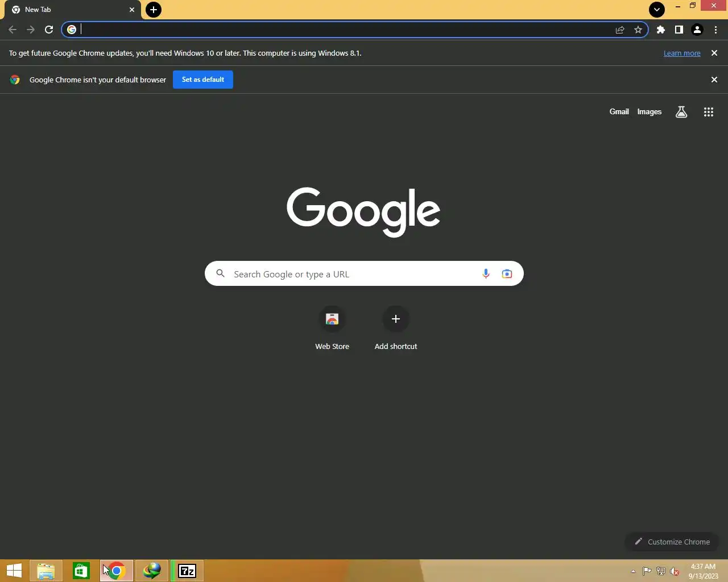Viewport: 728px width, 582px height.
Task: Close the New Tab tab
Action: (132, 10)
